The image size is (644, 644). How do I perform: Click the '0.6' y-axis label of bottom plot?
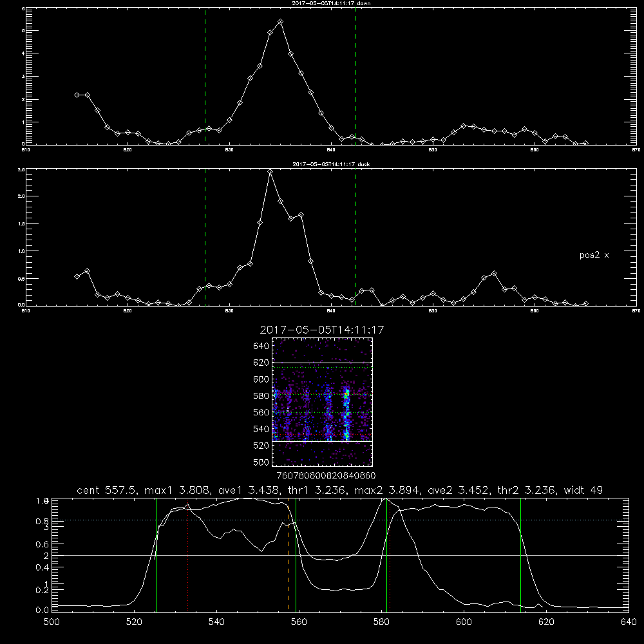[43, 544]
